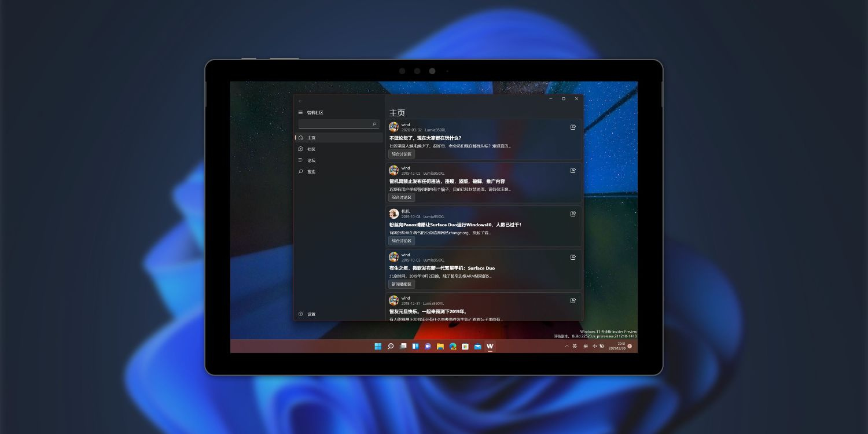Open the hamburger navigation menu

pyautogui.click(x=300, y=112)
